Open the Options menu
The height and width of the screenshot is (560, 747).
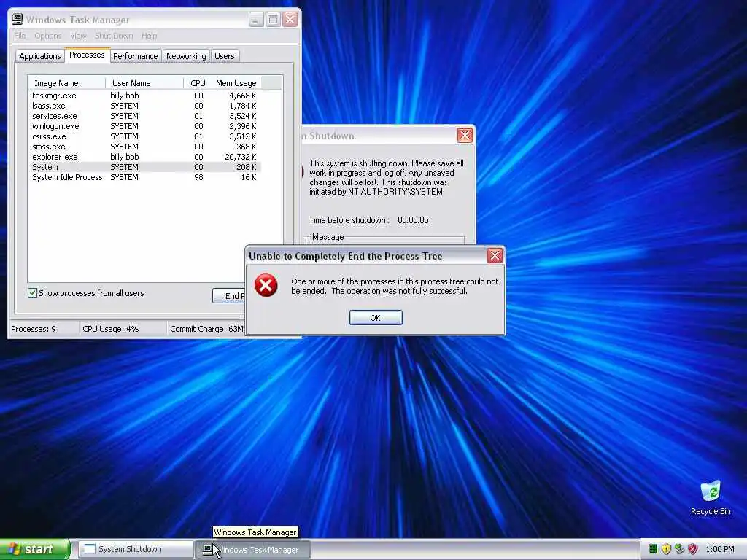coord(47,36)
